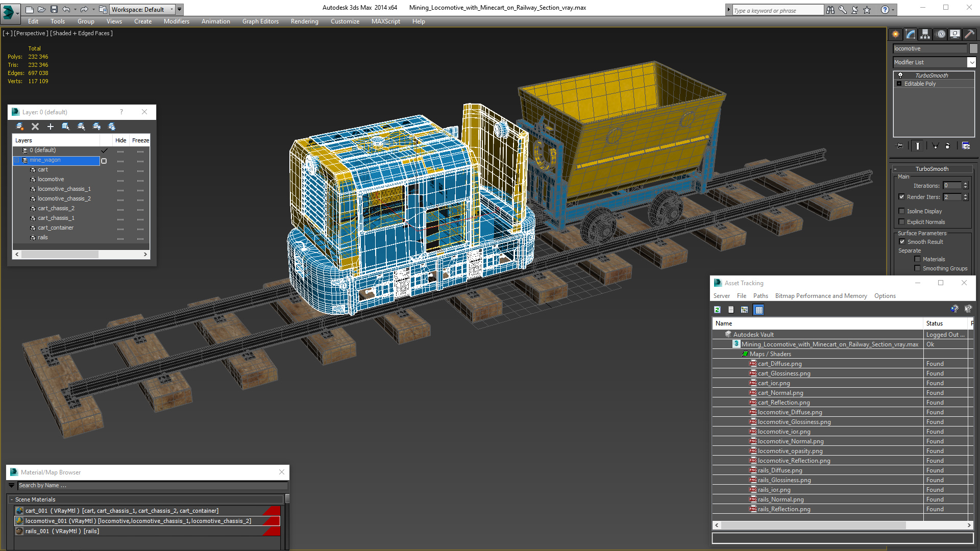Expand the Editable Poly stack entry

click(x=899, y=84)
